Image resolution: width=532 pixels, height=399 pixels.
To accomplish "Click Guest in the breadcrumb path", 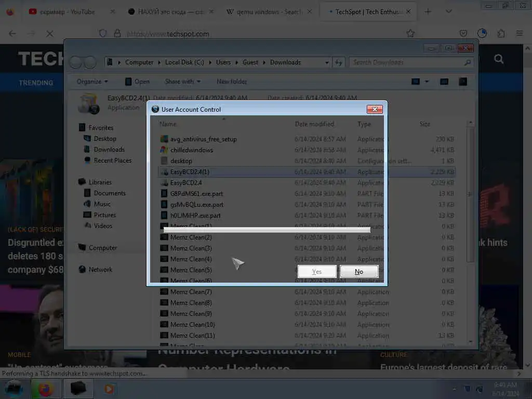I will coord(250,62).
